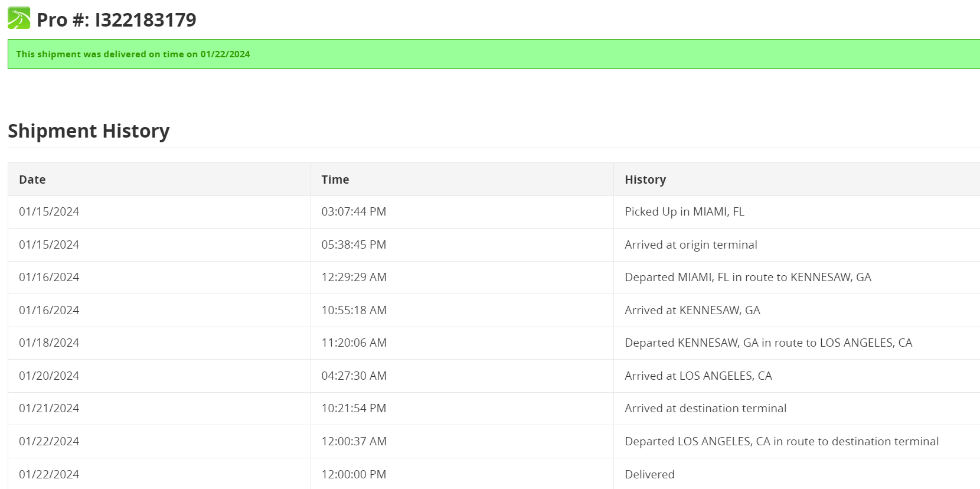Select the date 01/18/2024
The height and width of the screenshot is (489, 980).
click(x=49, y=343)
